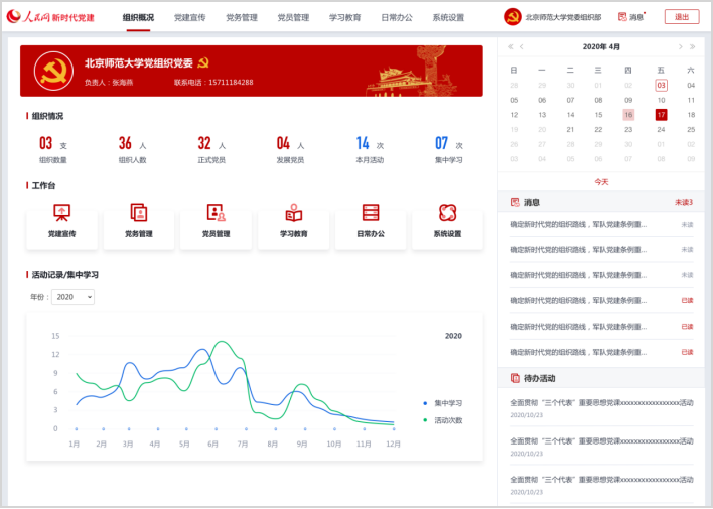The height and width of the screenshot is (509, 713).
Task: Click 36 人 组织人数 statistic
Action: 132,150
